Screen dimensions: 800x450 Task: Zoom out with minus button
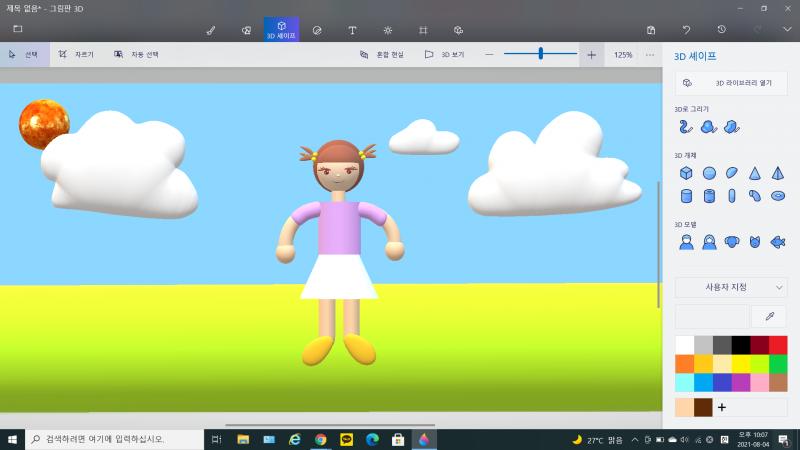489,55
